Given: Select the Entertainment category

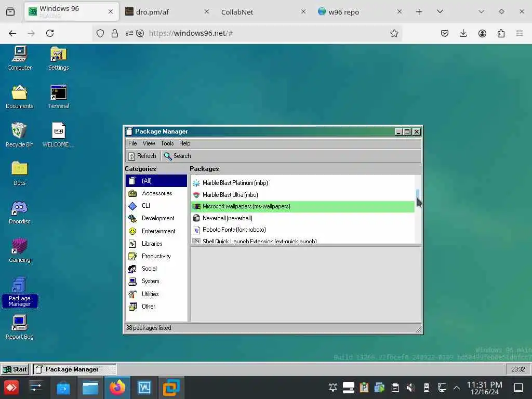Looking at the screenshot, I should click(156, 231).
